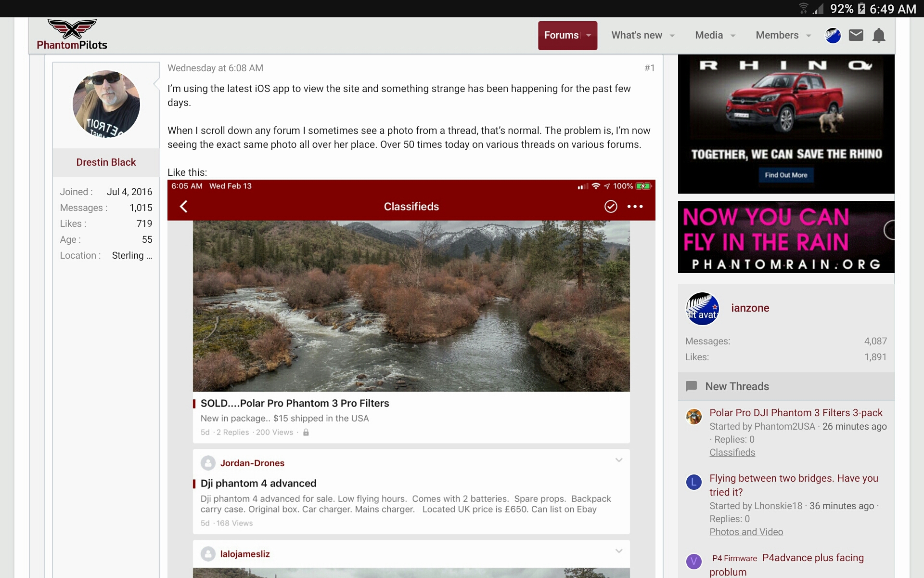Viewport: 924px width, 578px height.
Task: Click the Rhino truck advertisement banner
Action: coord(786,124)
